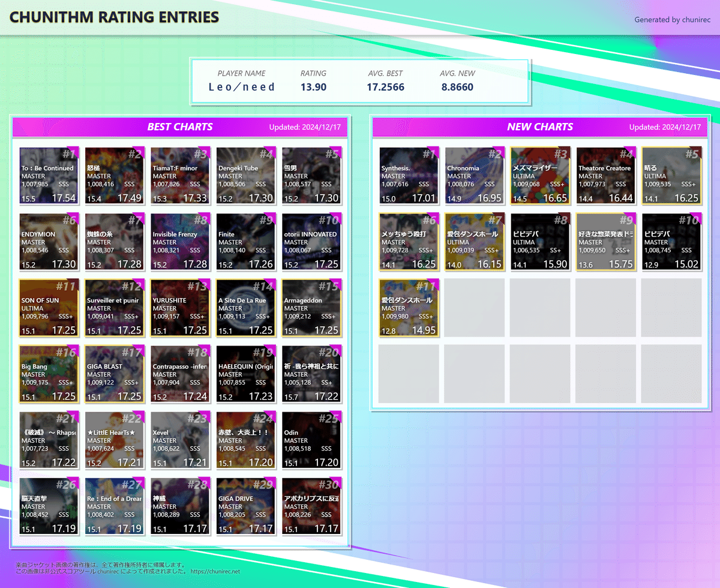This screenshot has height=588, width=720.
Task: Click the Theatore Creatore chart card
Action: [606, 176]
